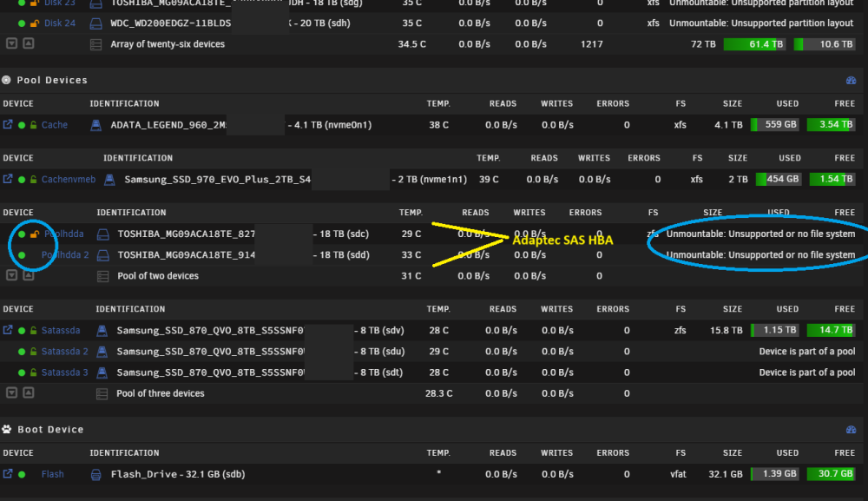Click the WDC_WD200EDGZ drive icon
This screenshot has width=868, height=501.
[x=95, y=23]
